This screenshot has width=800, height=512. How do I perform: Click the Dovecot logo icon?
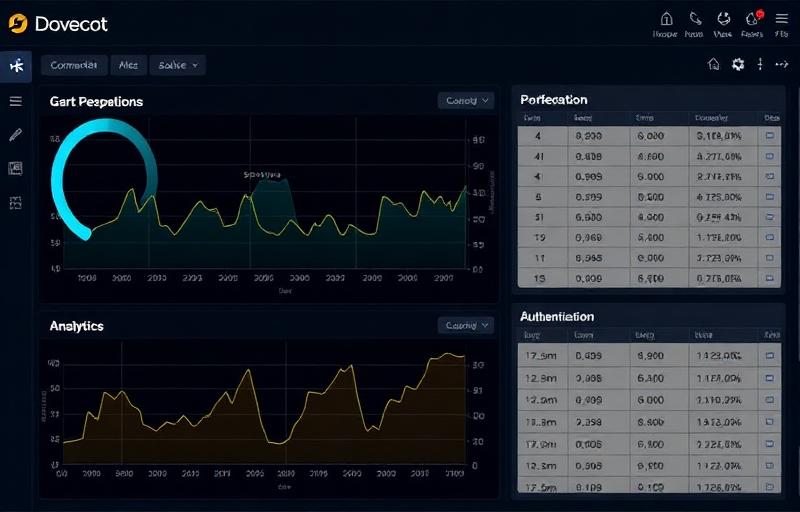click(17, 23)
